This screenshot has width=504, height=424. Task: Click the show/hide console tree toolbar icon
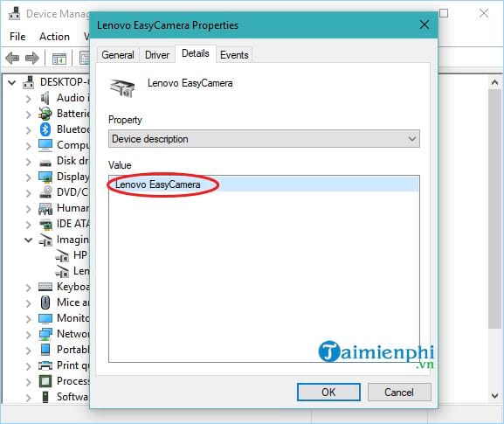click(x=59, y=59)
